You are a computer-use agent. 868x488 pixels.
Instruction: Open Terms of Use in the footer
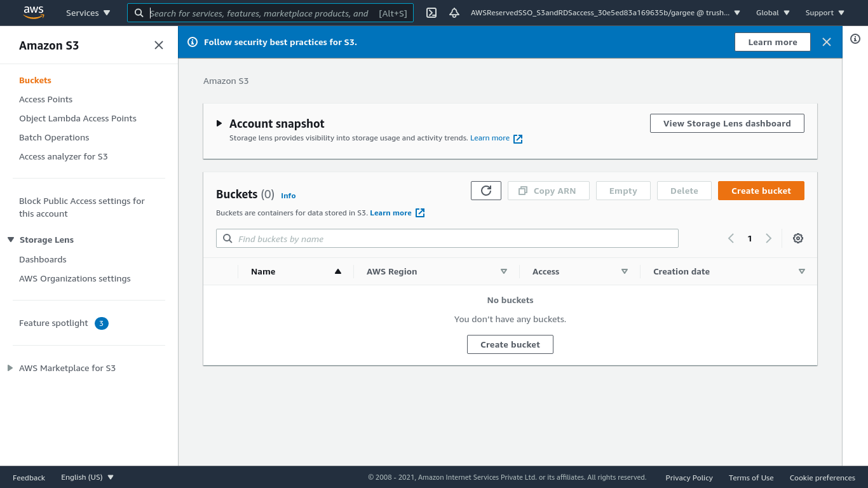click(751, 478)
